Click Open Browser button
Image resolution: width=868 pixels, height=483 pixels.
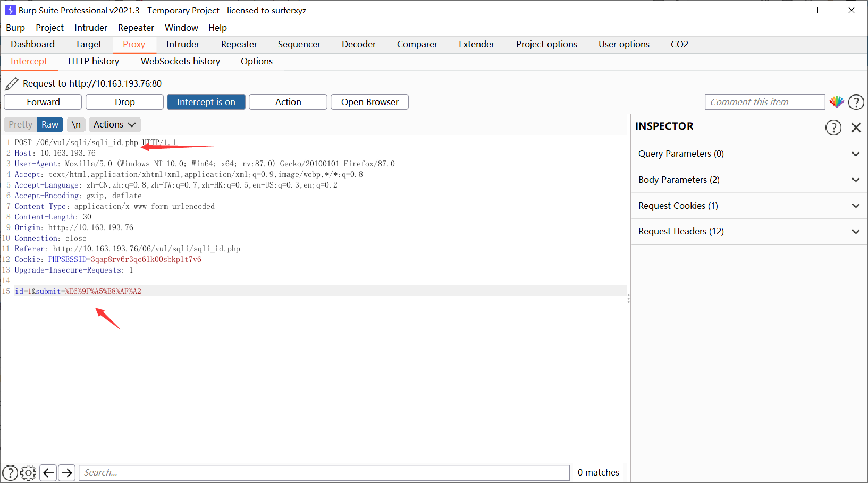click(x=370, y=102)
